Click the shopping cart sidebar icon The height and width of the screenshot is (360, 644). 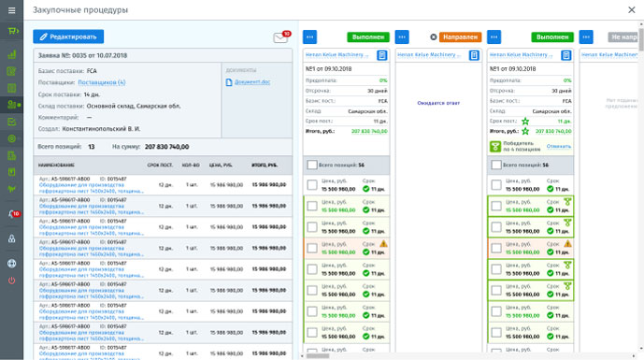(x=12, y=31)
